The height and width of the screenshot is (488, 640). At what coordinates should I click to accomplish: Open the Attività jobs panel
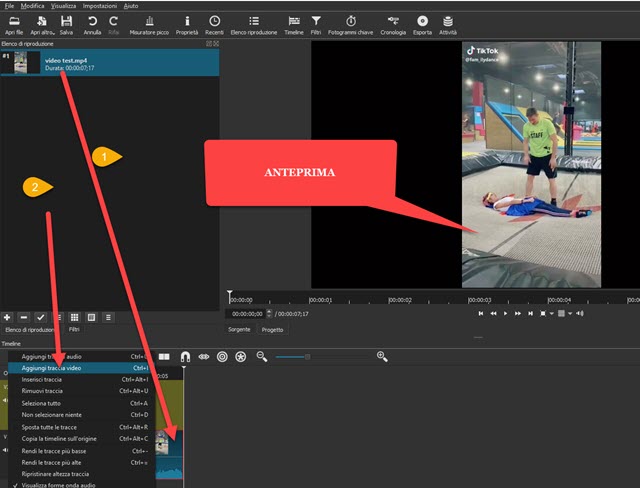click(x=448, y=25)
